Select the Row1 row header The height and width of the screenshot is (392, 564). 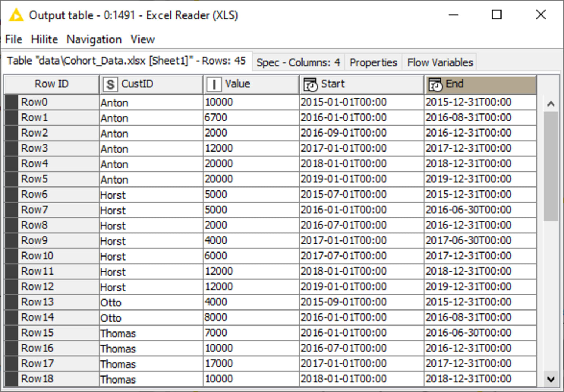click(51, 117)
